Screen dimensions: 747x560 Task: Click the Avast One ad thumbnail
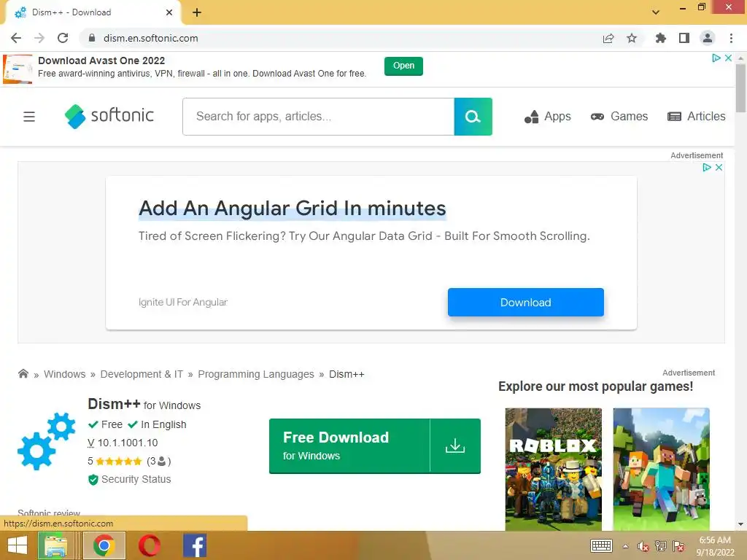(18, 69)
